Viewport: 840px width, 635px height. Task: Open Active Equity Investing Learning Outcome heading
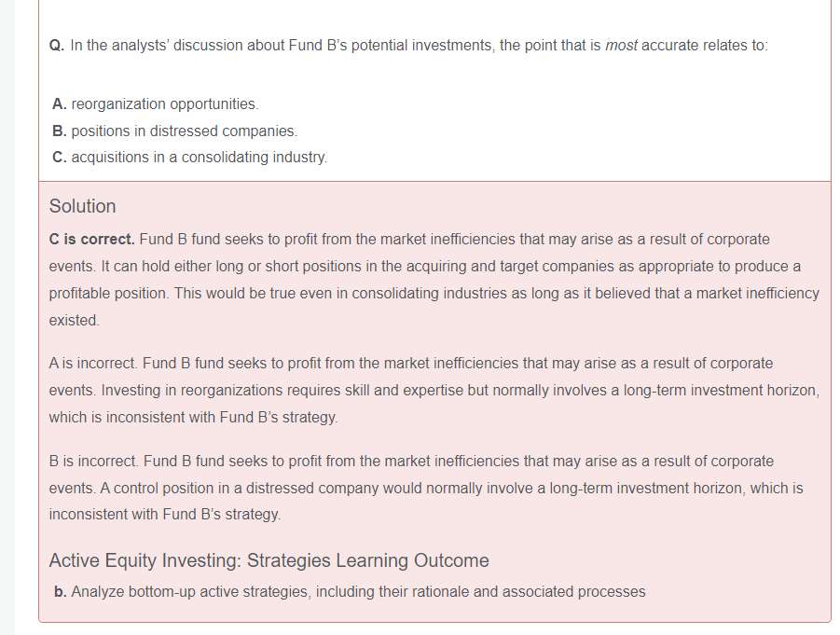point(269,560)
